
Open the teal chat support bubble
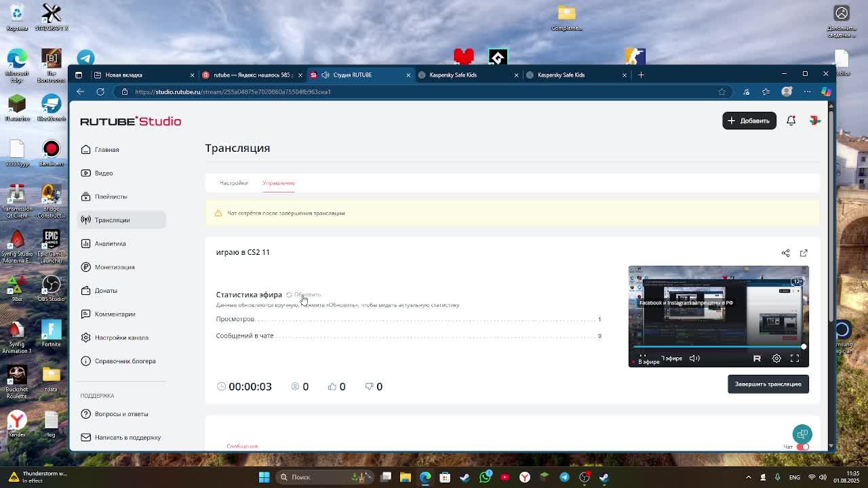(x=802, y=434)
